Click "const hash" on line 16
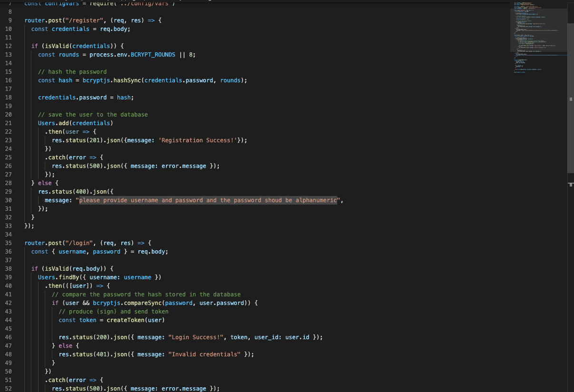Screen dimensions: 574x392 pos(55,80)
